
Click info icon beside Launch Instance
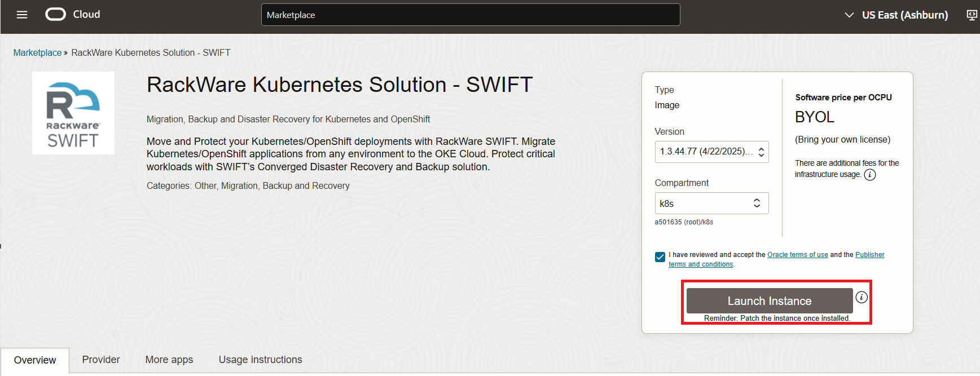click(x=862, y=297)
